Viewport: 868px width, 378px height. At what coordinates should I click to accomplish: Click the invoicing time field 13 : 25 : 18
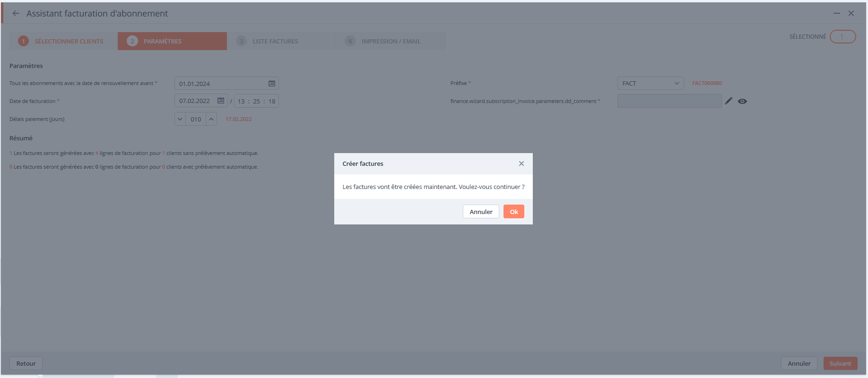pyautogui.click(x=256, y=101)
